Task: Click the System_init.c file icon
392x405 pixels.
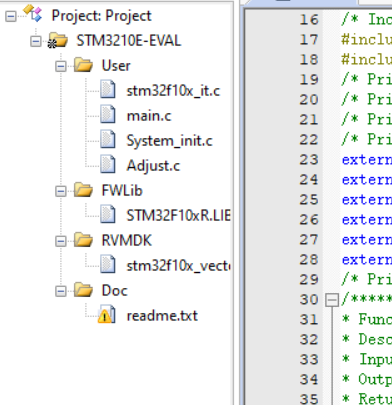Action: pos(108,140)
